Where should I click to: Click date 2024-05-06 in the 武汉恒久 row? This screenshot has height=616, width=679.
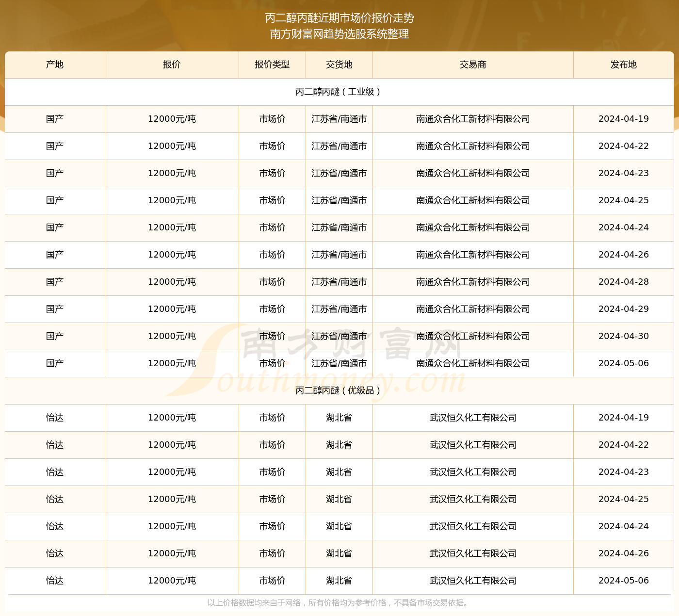(623, 581)
